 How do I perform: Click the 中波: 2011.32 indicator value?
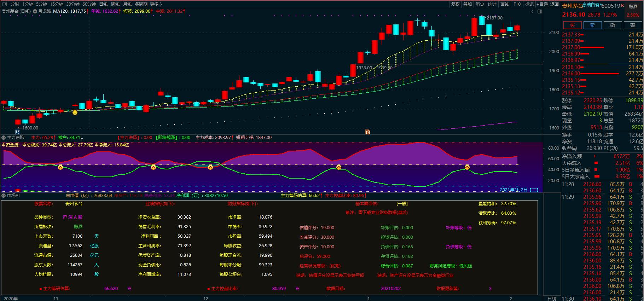169,11
